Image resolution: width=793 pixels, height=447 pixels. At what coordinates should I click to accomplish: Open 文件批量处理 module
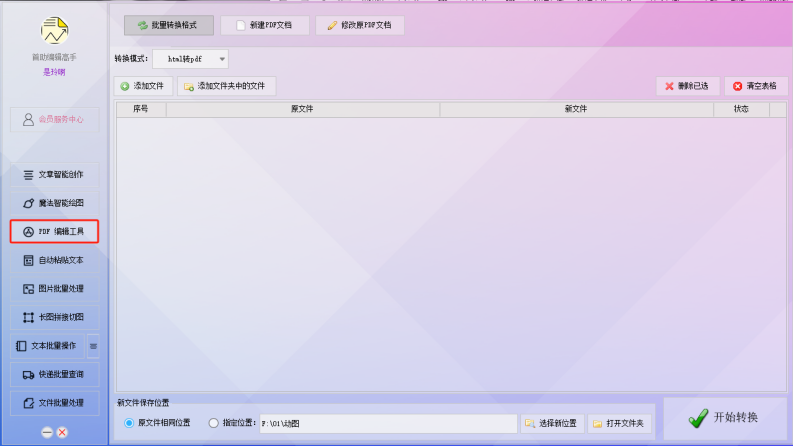(x=54, y=403)
